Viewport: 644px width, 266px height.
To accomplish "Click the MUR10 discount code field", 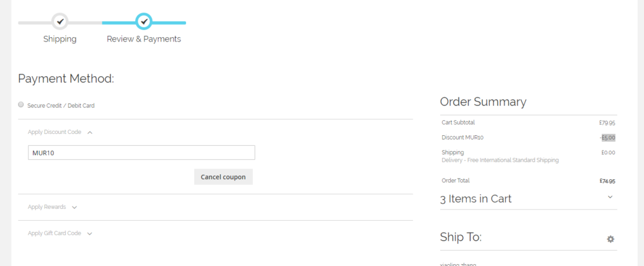I will [142, 153].
